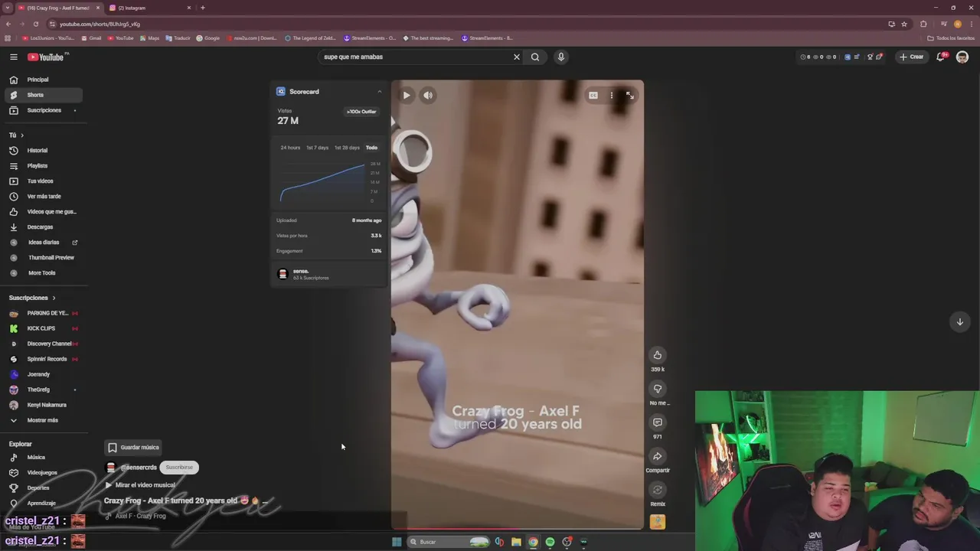
Task: Open the Chrome extensions puzzle icon
Action: tap(923, 24)
